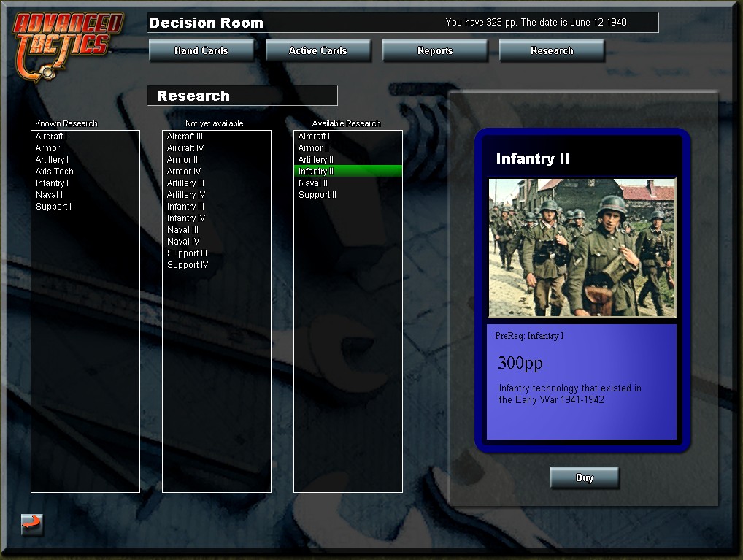Viewport: 743px width, 560px height.
Task: Click the red return arrow icon
Action: 32,524
